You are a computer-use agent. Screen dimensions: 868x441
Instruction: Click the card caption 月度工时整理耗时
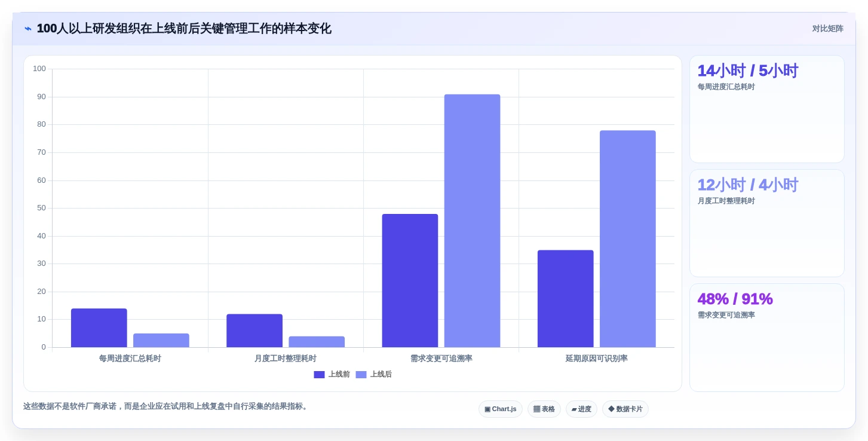point(726,201)
